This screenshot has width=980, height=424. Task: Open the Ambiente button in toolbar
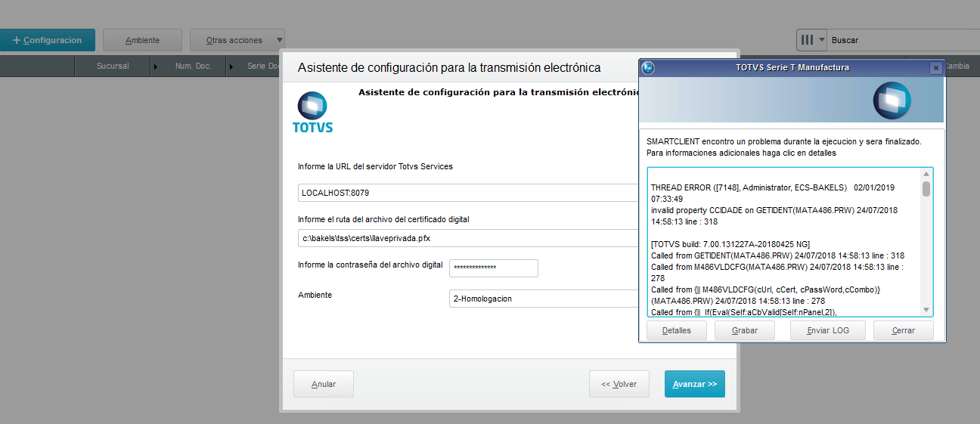[x=142, y=40]
